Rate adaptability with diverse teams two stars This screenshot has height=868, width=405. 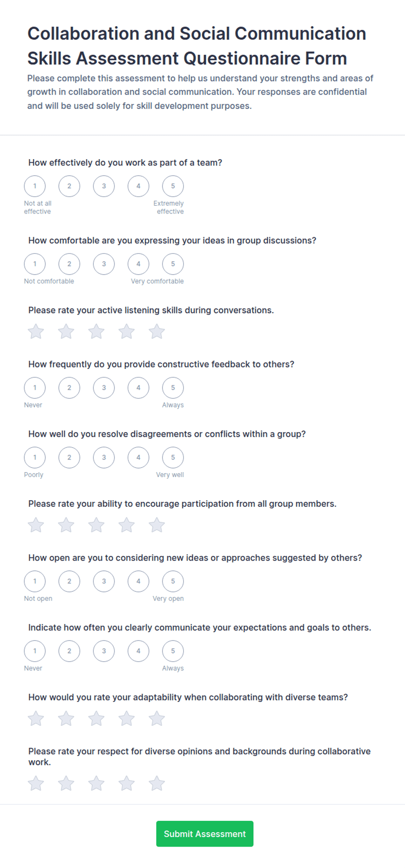click(66, 718)
